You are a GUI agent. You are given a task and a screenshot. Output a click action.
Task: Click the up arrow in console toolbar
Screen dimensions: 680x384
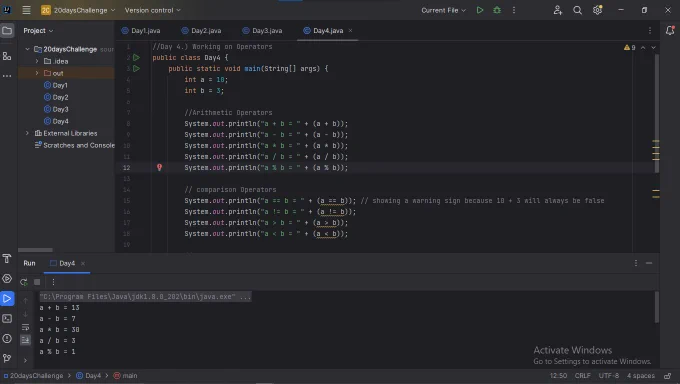[26, 301]
